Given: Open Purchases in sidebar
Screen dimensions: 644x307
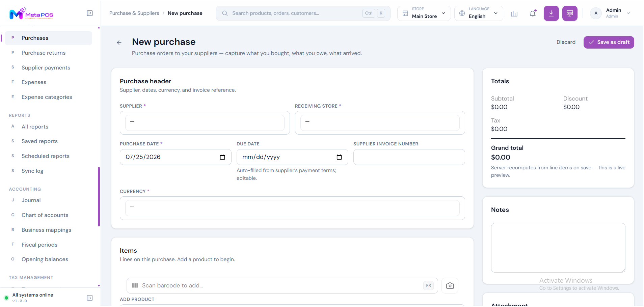Looking at the screenshot, I should 48,38.
